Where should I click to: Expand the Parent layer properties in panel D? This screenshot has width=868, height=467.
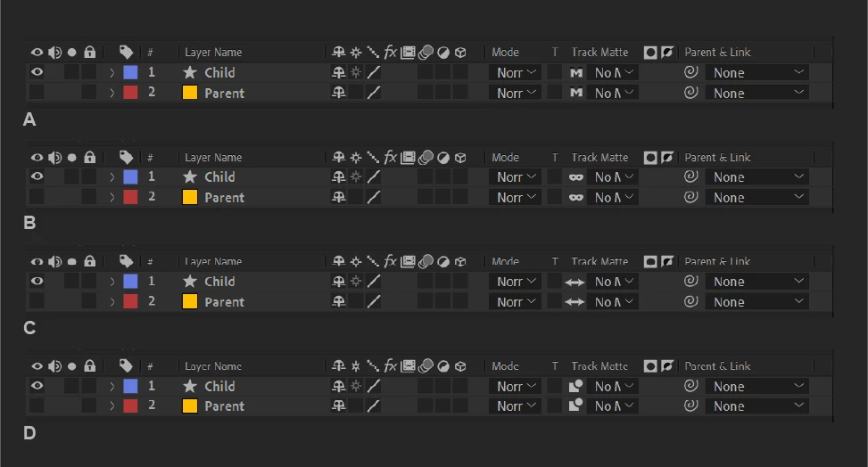pos(112,406)
